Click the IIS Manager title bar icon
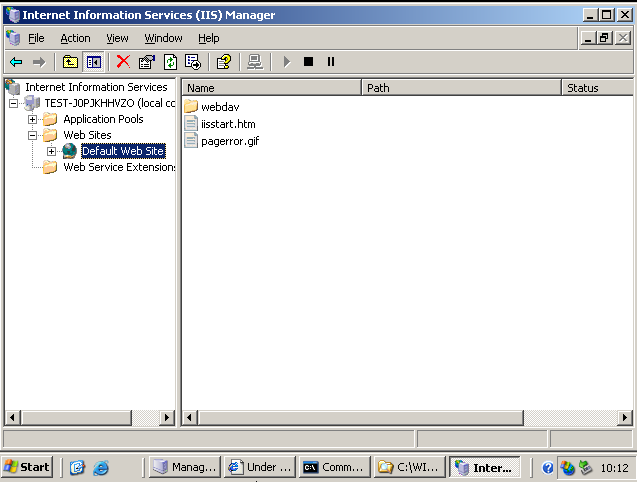The width and height of the screenshot is (637, 482). click(13, 15)
